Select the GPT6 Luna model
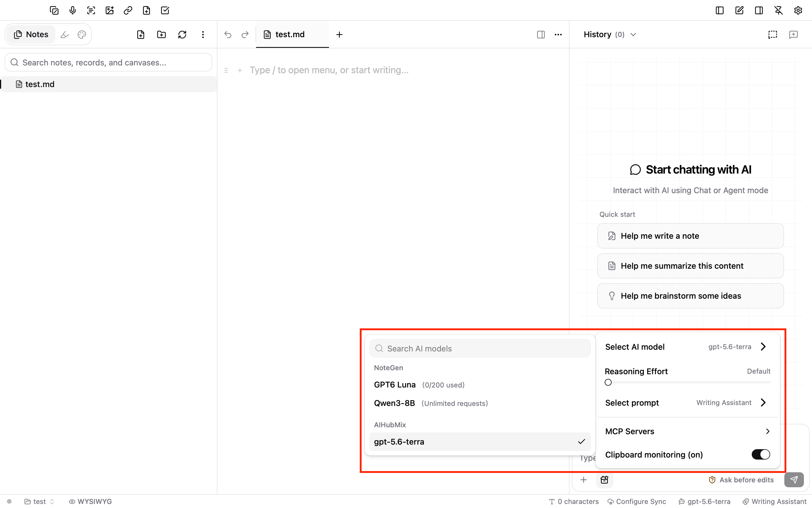 (480, 385)
